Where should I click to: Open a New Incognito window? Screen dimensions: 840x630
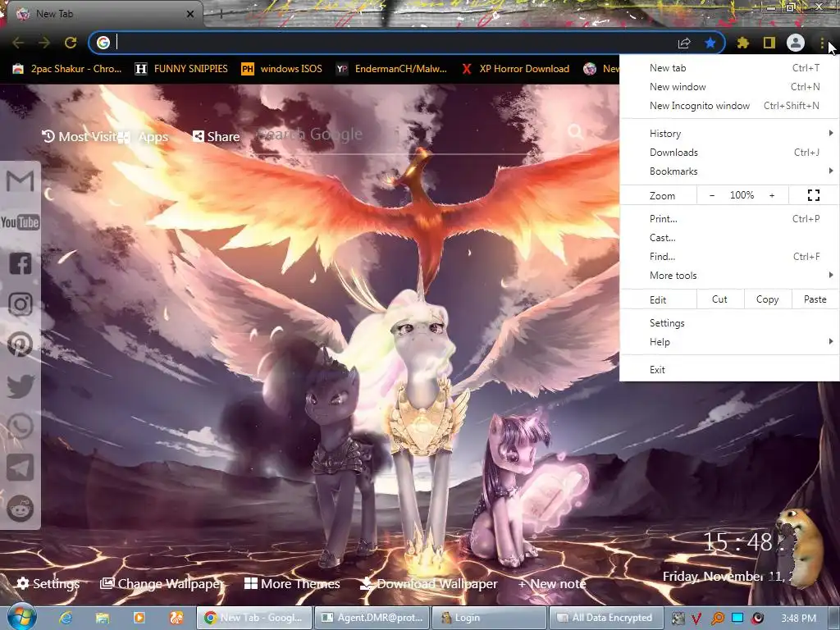(x=729, y=106)
